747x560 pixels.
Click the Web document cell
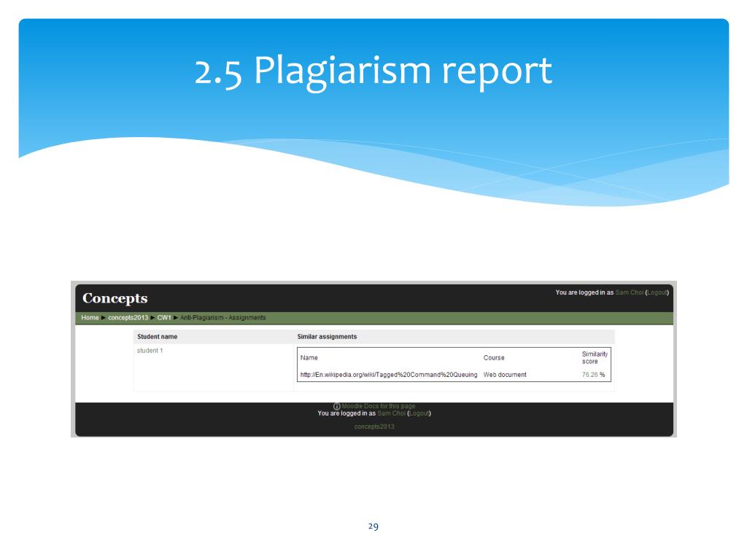505,375
